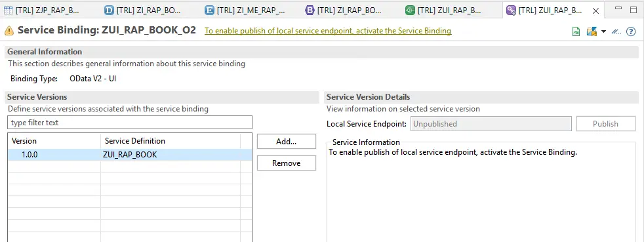Maximize the editor area using the top-right icon
The image size is (644, 242).
pyautogui.click(x=634, y=9)
